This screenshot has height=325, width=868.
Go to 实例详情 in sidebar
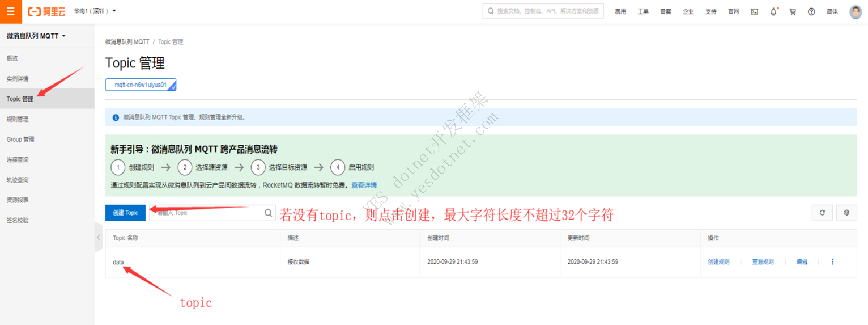coord(18,79)
